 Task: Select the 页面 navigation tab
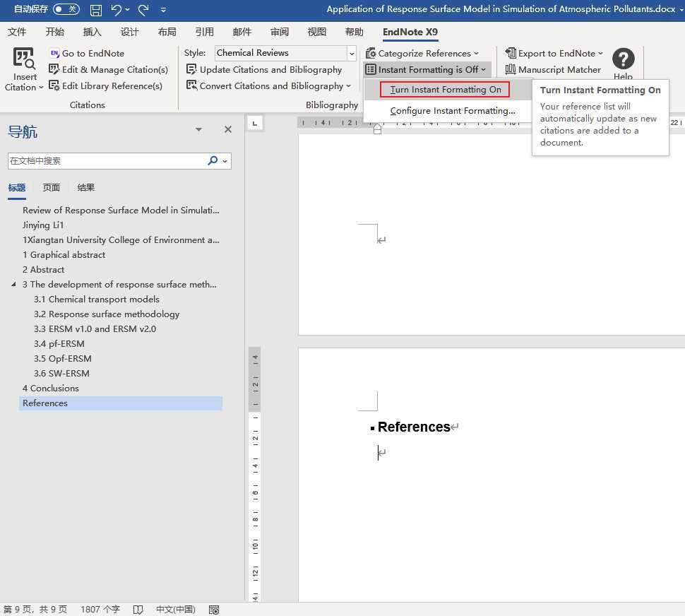tap(51, 188)
